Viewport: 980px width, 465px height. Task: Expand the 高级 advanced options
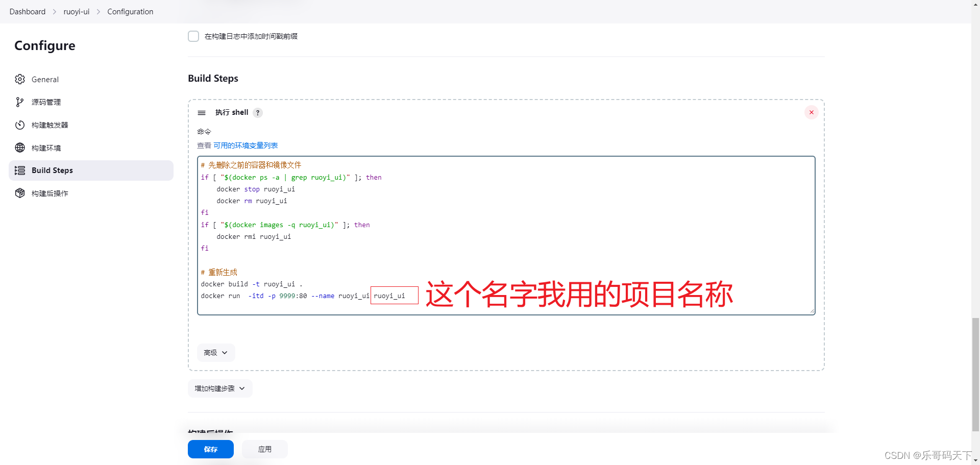click(x=216, y=353)
